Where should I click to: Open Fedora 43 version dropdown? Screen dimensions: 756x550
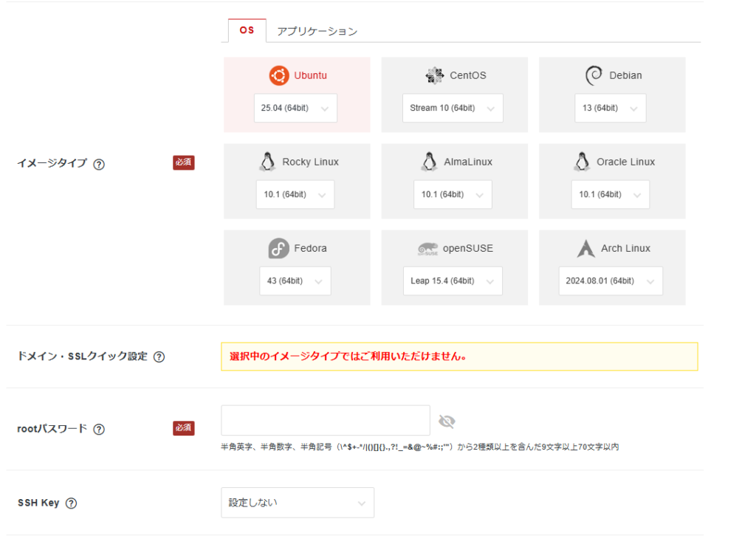[295, 281]
